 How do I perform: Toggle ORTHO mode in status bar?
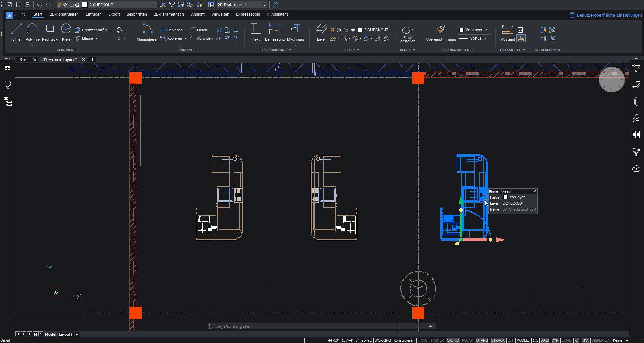[x=452, y=340]
